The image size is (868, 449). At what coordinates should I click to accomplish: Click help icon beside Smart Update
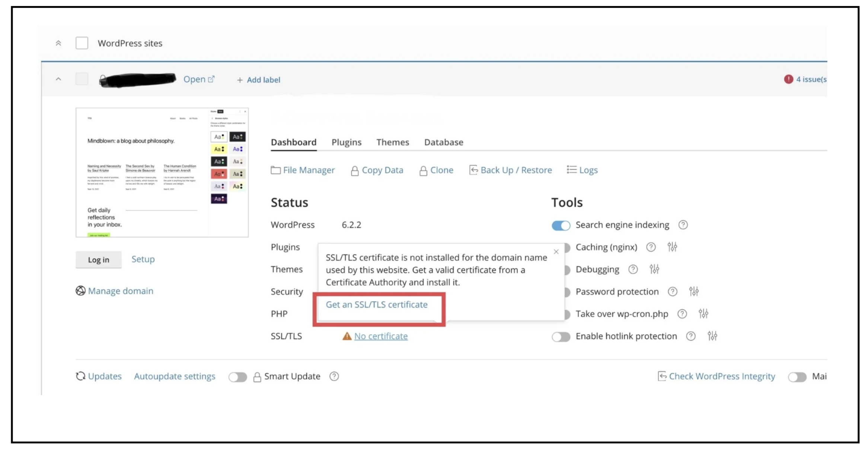[334, 376]
